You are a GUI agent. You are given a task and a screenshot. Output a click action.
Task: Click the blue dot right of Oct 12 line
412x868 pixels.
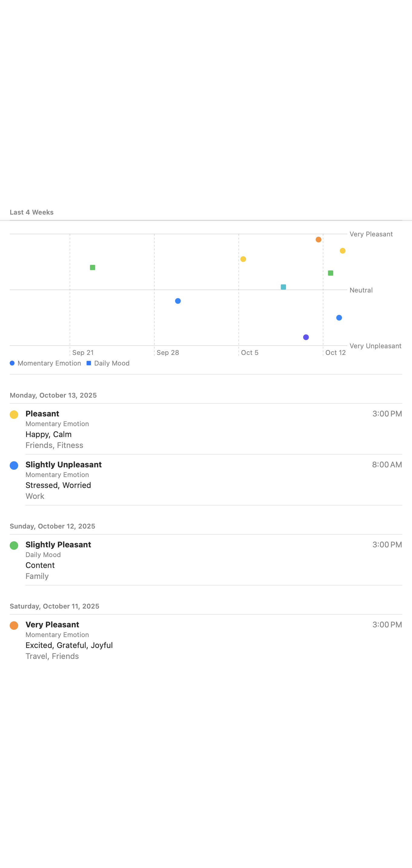click(339, 318)
